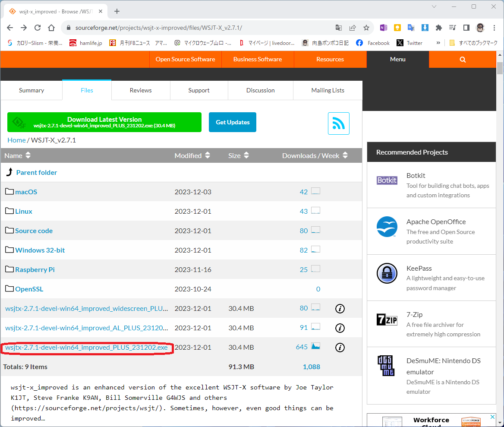Click the green Download Latest Version button
Viewport: 504px width, 427px height.
coord(104,122)
